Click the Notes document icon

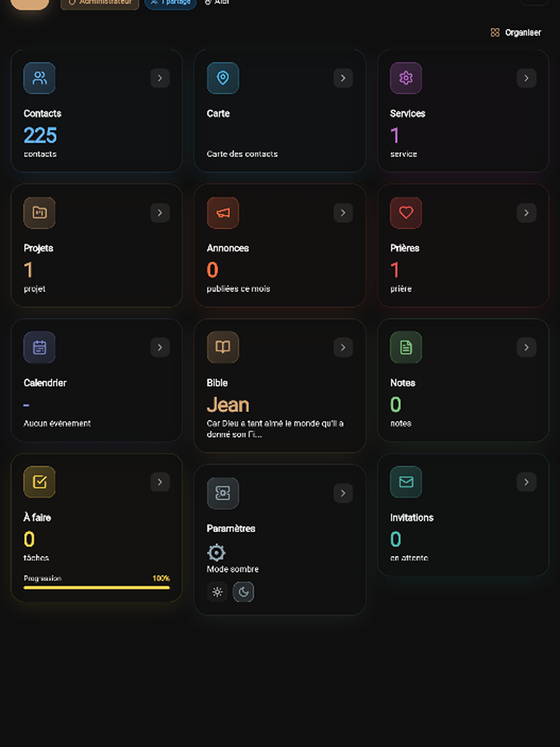[406, 347]
